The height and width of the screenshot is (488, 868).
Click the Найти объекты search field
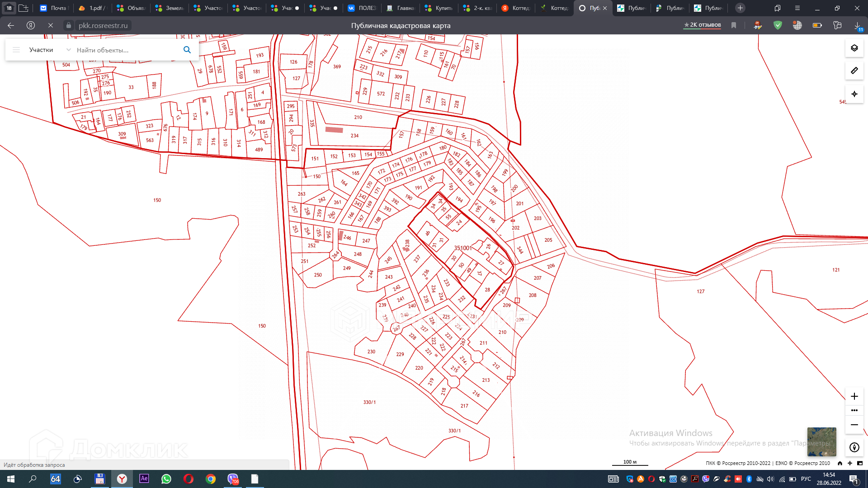point(127,50)
